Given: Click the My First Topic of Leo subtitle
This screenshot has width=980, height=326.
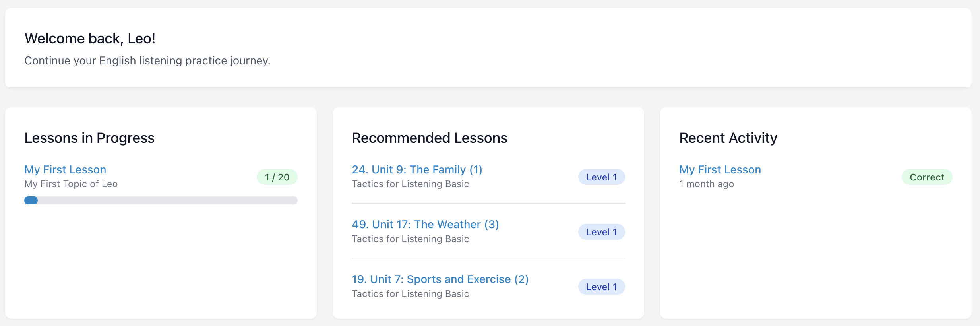Looking at the screenshot, I should [x=71, y=184].
